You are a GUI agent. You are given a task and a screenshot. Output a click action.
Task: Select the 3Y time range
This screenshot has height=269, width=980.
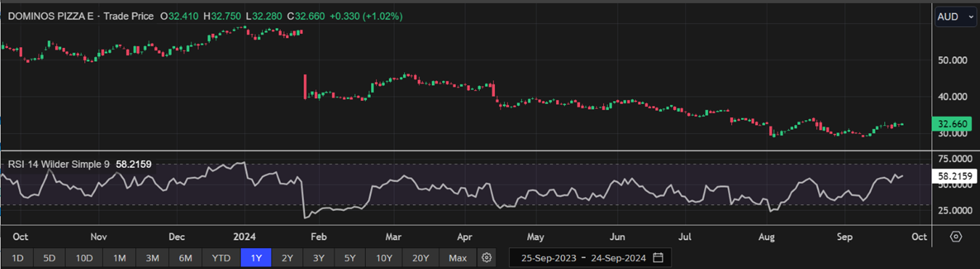pyautogui.click(x=319, y=258)
